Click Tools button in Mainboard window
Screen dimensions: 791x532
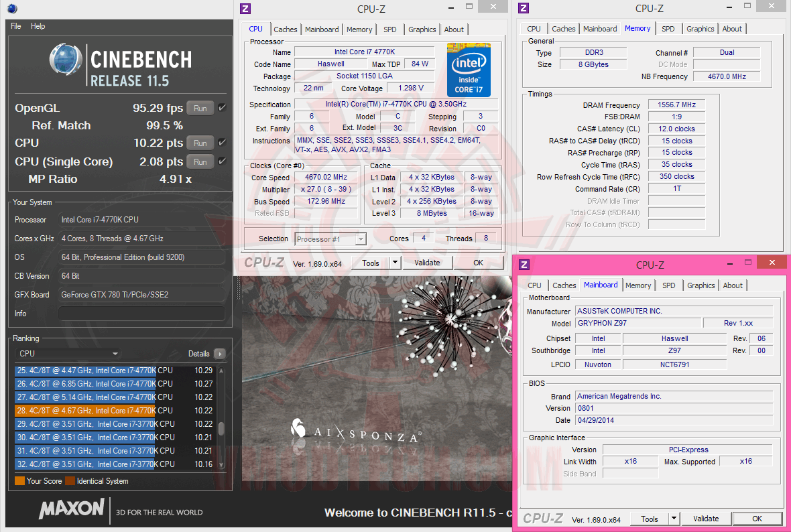(x=650, y=519)
